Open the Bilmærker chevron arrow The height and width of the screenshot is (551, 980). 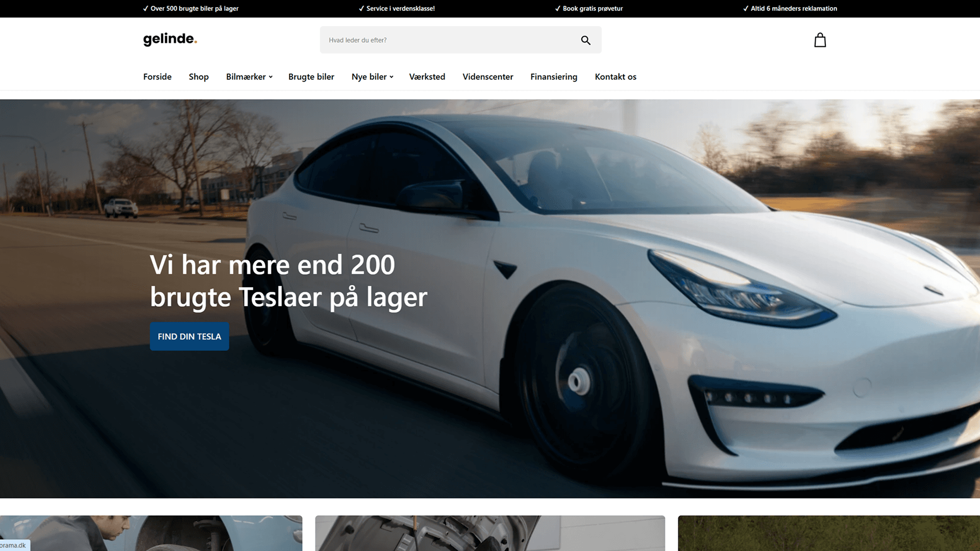pyautogui.click(x=270, y=77)
